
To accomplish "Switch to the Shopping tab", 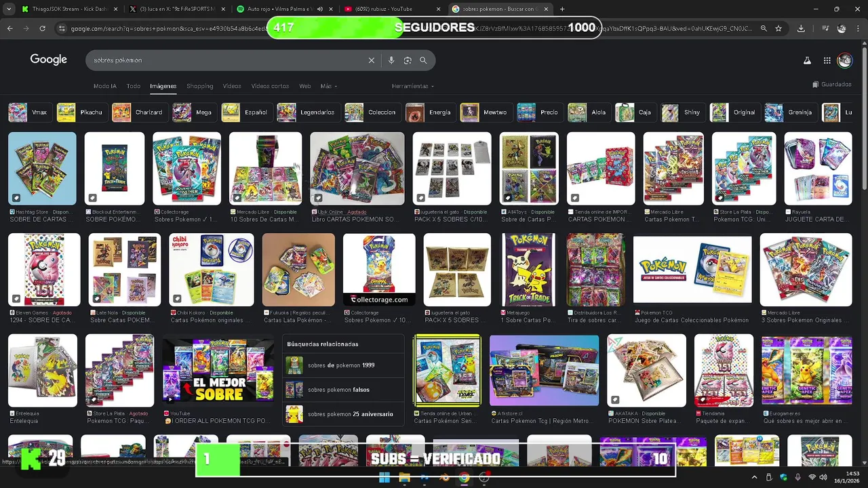I will (200, 86).
